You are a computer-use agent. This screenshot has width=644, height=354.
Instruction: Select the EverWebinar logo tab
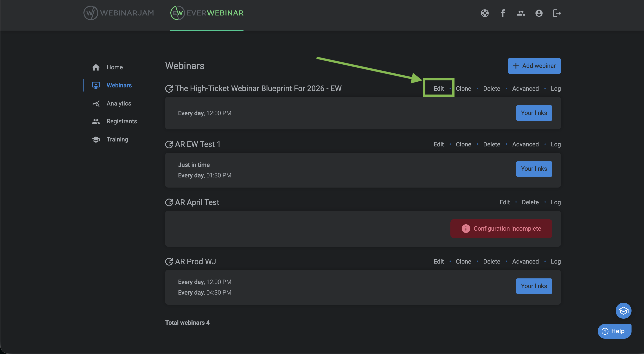click(207, 13)
